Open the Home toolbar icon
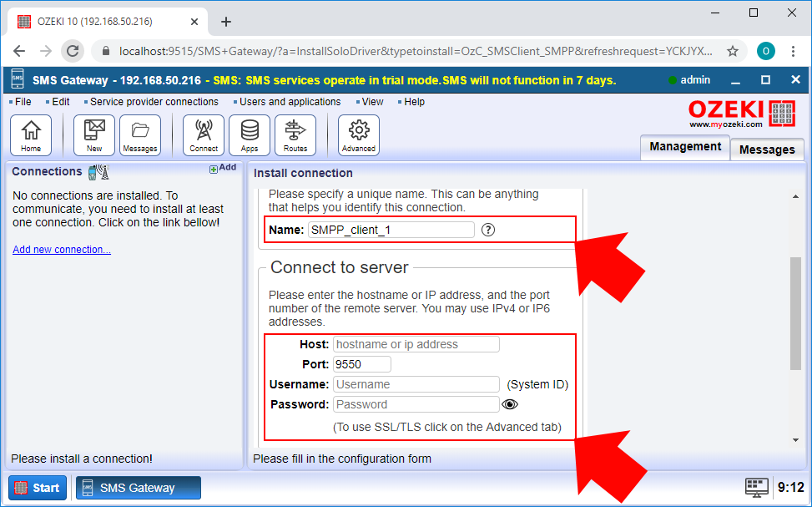Image resolution: width=812 pixels, height=507 pixels. (x=31, y=135)
